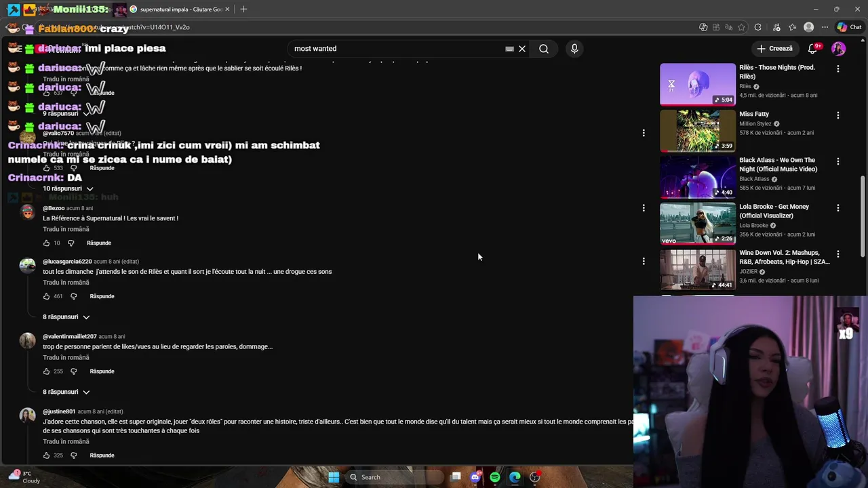Click the Copilot icon inside the address bar

pos(703,27)
